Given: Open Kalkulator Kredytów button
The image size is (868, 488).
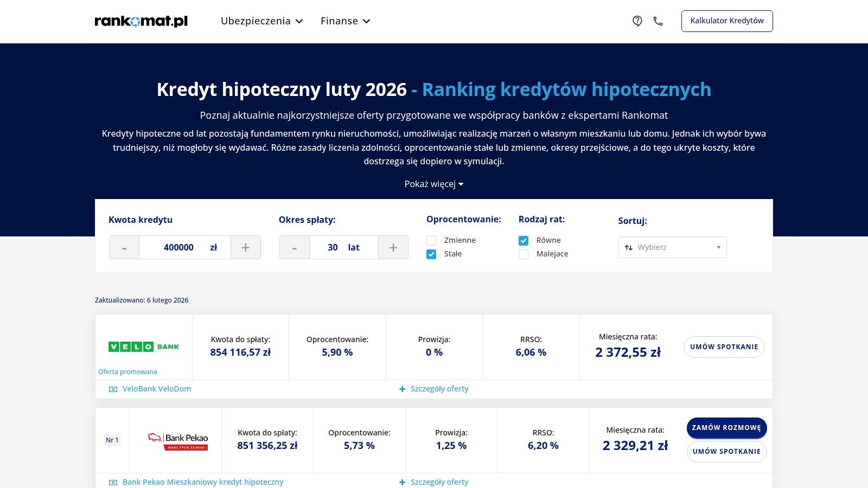Looking at the screenshot, I should coord(727,21).
